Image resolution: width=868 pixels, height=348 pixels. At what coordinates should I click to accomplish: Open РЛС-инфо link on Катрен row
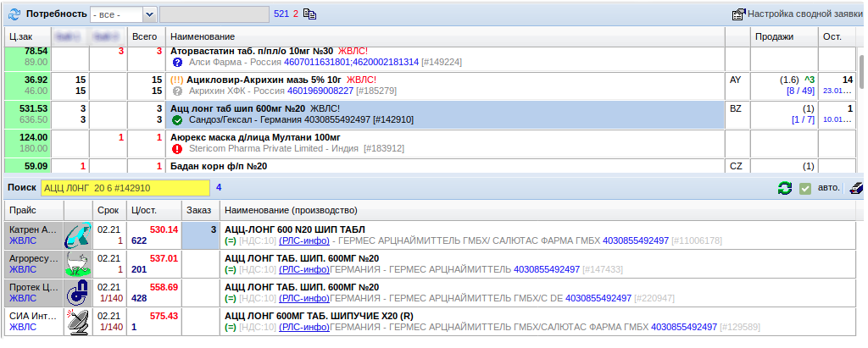pos(304,240)
